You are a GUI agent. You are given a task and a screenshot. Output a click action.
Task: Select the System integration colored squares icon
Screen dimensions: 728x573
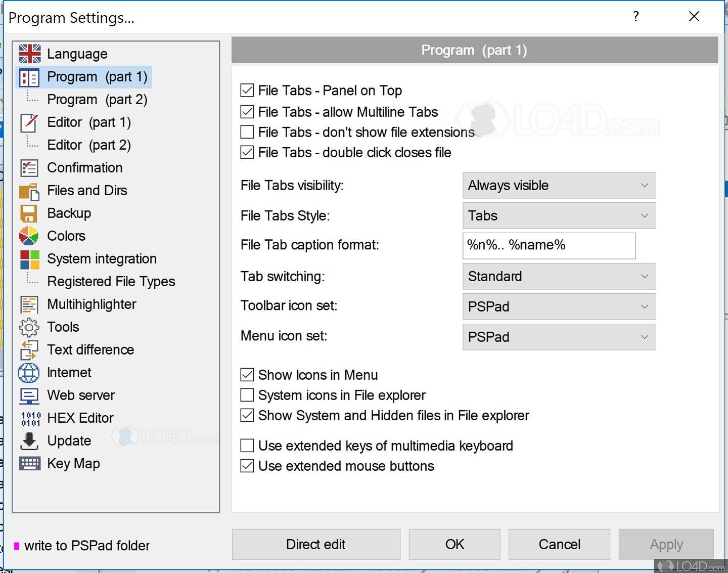click(x=29, y=258)
